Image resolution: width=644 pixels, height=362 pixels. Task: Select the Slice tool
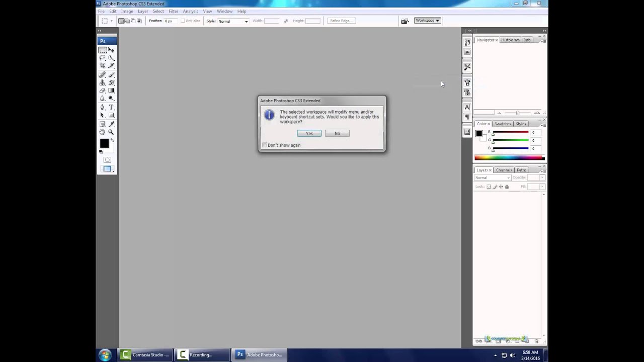[111, 66]
